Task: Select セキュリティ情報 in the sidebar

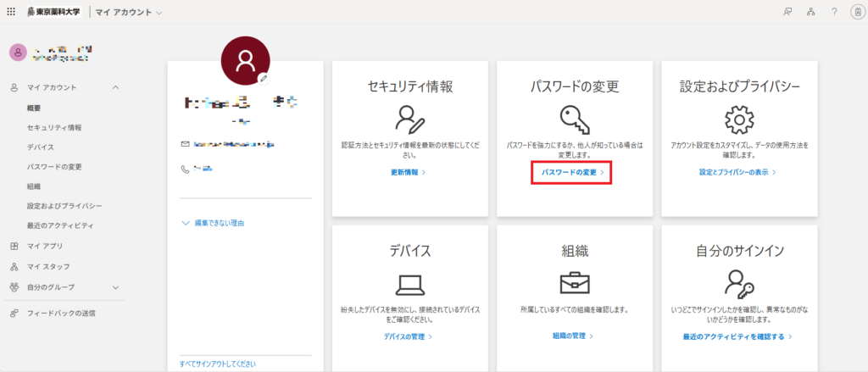Action: [x=54, y=127]
